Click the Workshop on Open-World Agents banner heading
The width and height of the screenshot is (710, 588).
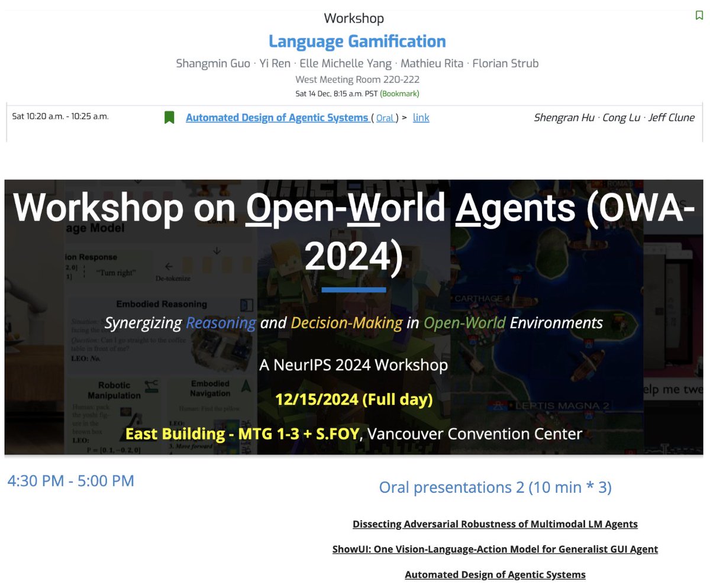pos(354,232)
